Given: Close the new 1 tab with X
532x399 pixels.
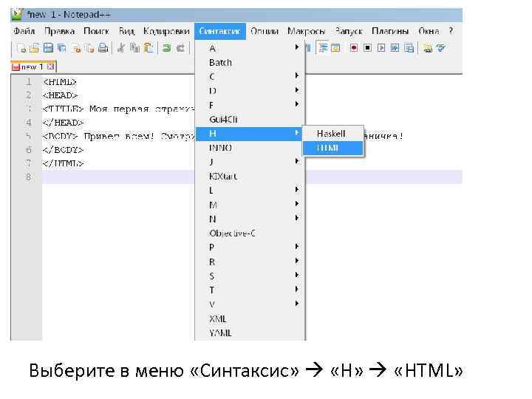Looking at the screenshot, I should point(50,66).
